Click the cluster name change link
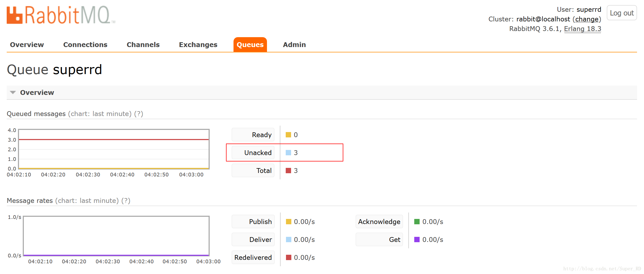 tap(587, 19)
